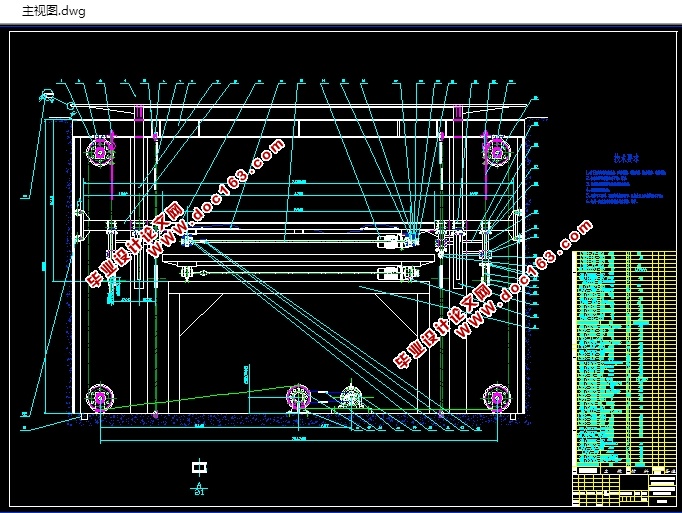Select the upper-right magenta pulley wheel
Screen dimensions: 682x513
(x=497, y=152)
